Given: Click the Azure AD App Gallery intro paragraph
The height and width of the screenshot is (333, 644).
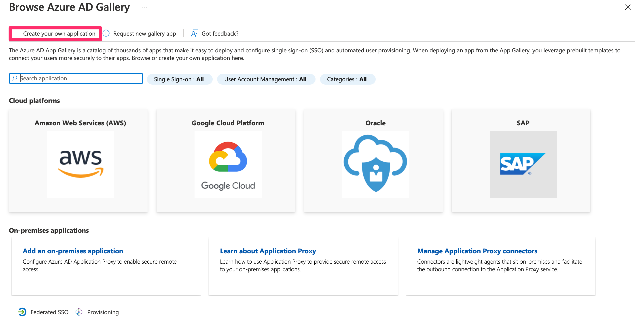Looking at the screenshot, I should point(315,54).
